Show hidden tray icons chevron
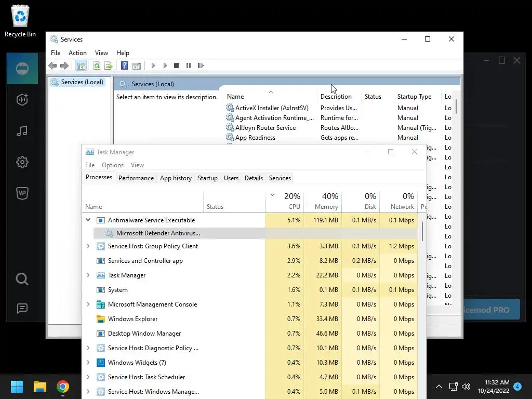532x399 pixels. [438, 386]
